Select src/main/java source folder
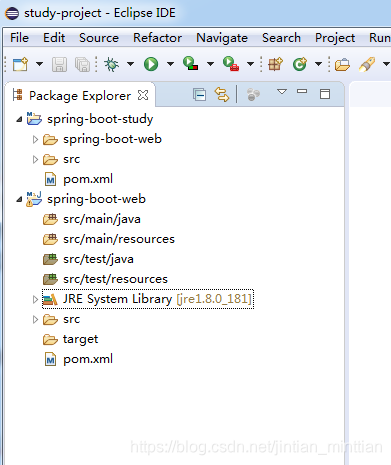 pos(102,219)
